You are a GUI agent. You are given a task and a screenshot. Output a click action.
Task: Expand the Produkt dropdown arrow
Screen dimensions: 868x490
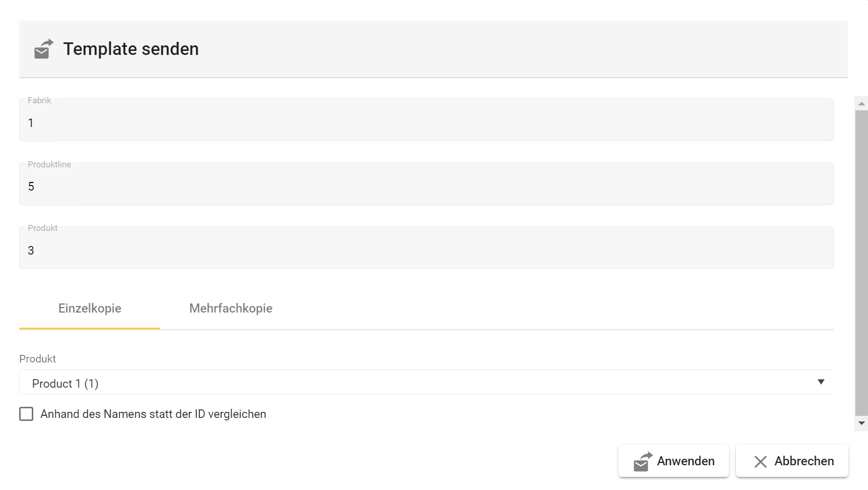click(821, 382)
